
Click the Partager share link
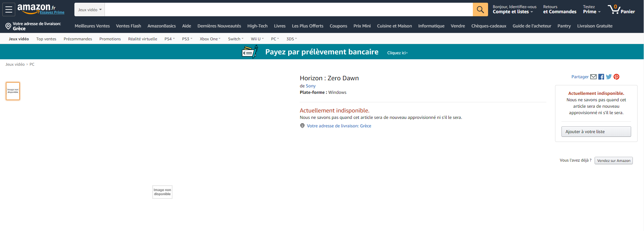tap(580, 77)
